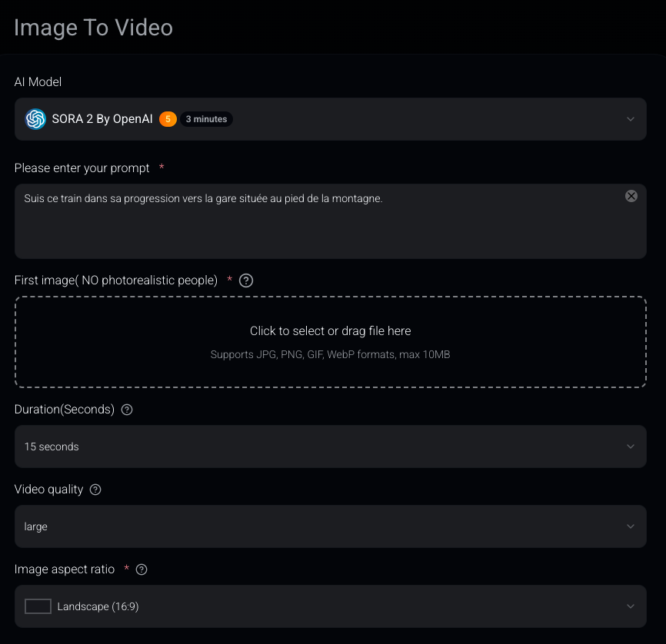Open Duration dropdown via its chevron arrow

[x=631, y=446]
